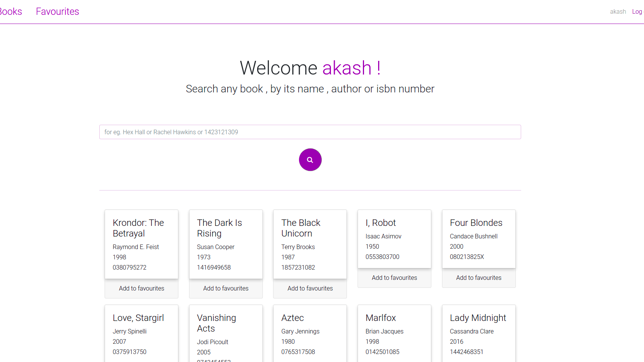Viewport: 644px width, 362px height.
Task: Open the I, Robot book card
Action: [x=394, y=239]
